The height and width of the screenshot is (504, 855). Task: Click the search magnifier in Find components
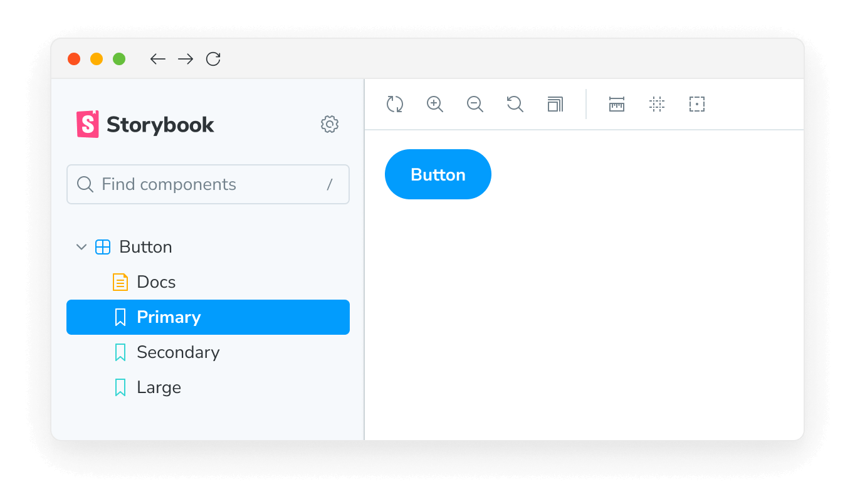coord(85,184)
